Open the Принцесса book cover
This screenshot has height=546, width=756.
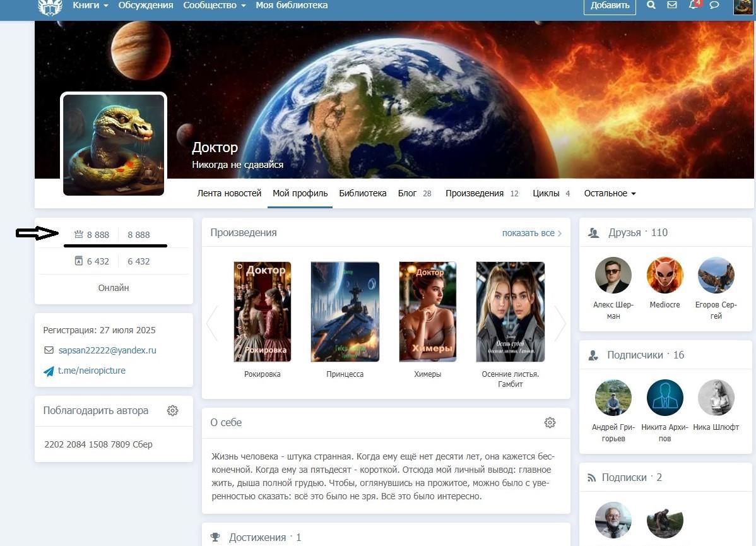(345, 312)
